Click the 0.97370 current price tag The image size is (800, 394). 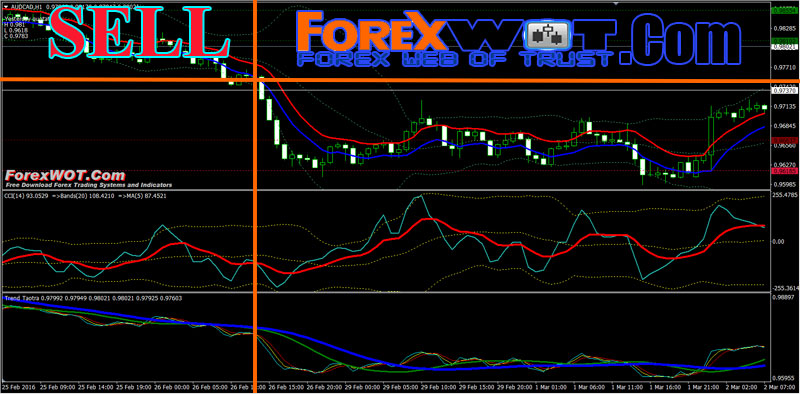tap(786, 90)
